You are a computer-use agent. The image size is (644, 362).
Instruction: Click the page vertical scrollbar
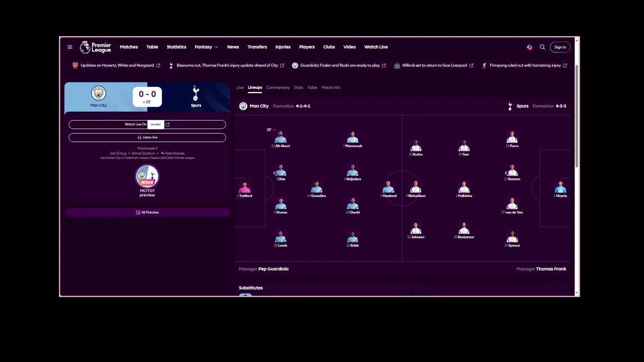click(577, 116)
